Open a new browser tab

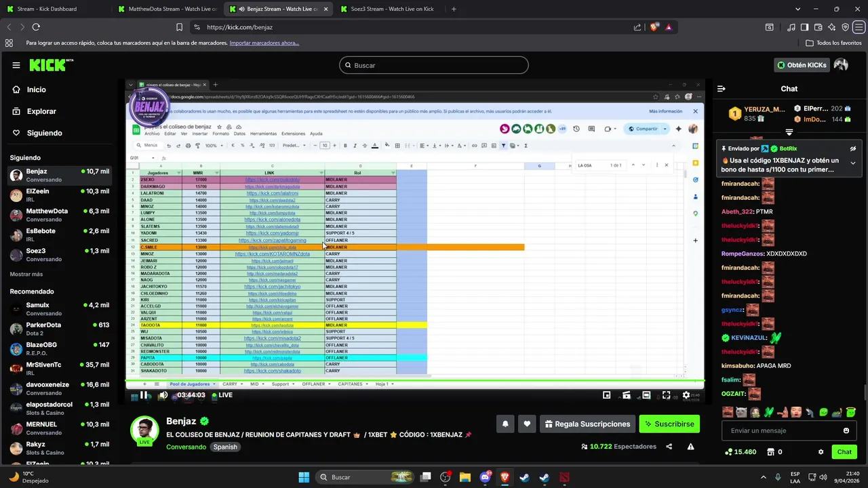click(x=454, y=9)
